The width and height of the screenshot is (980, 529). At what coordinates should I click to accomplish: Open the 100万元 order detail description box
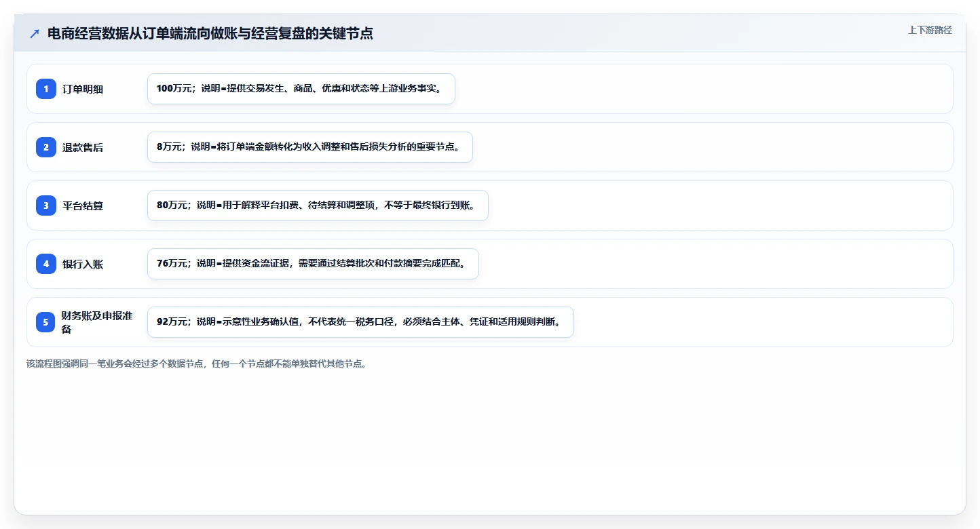click(301, 89)
